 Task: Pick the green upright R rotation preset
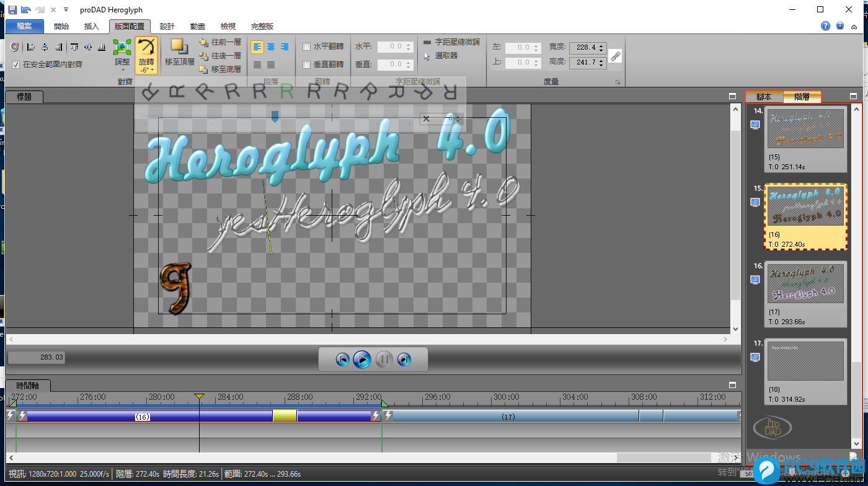pyautogui.click(x=286, y=92)
